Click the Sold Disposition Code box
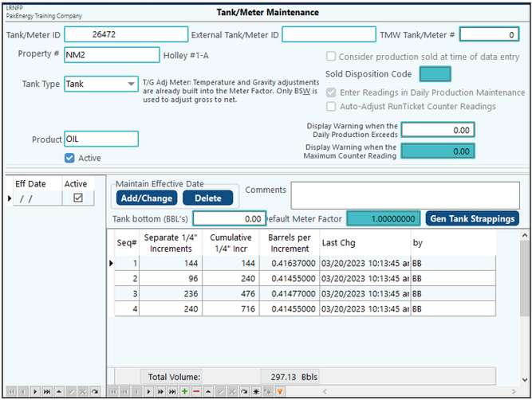 (x=435, y=74)
